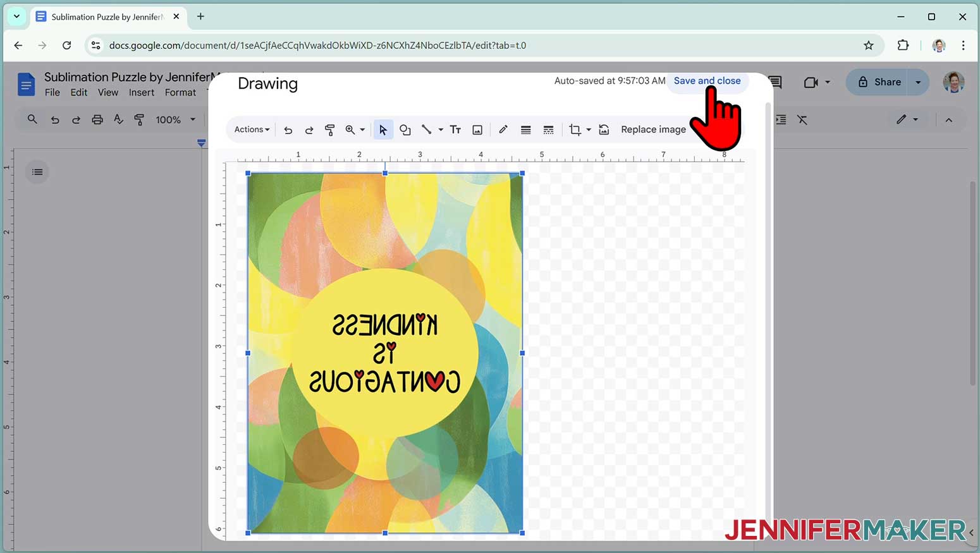Collapse the menus with the chevron up
Screen dimensions: 980x553
point(948,119)
